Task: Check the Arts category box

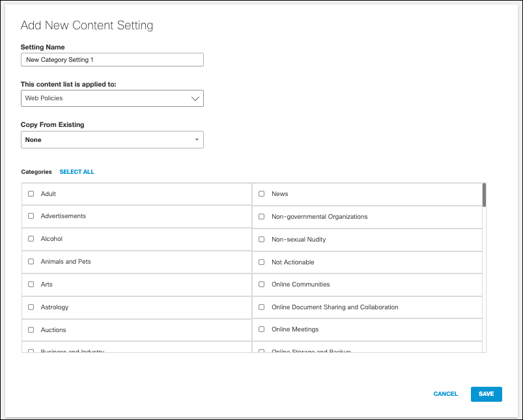Action: (31, 285)
